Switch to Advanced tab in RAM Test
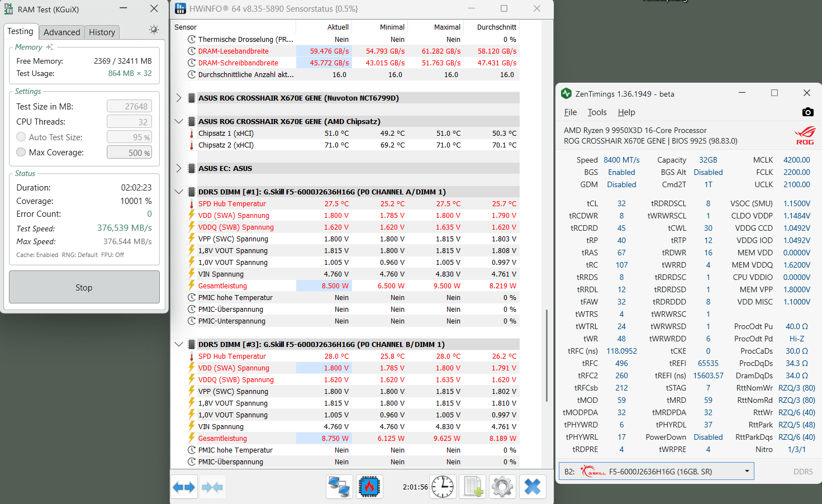Screen dimensions: 822x504 click(x=62, y=32)
